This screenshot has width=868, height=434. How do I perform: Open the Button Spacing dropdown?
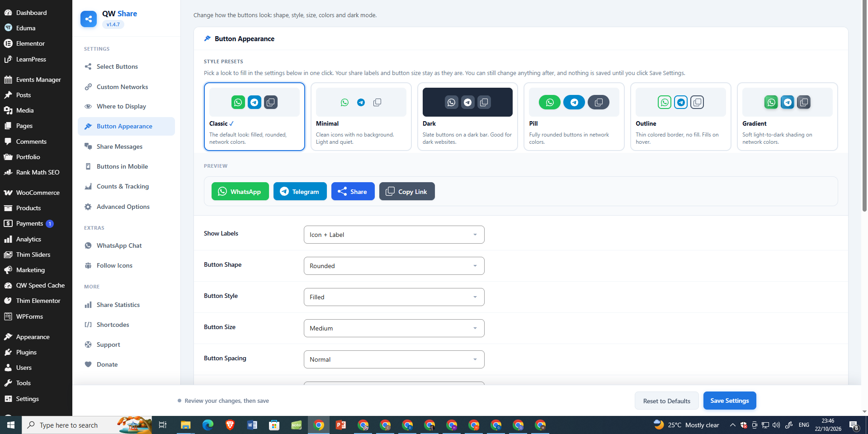[x=394, y=359]
